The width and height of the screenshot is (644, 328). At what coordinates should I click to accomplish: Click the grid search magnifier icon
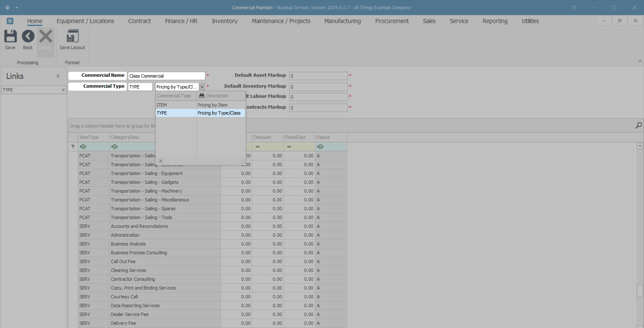coord(638,125)
